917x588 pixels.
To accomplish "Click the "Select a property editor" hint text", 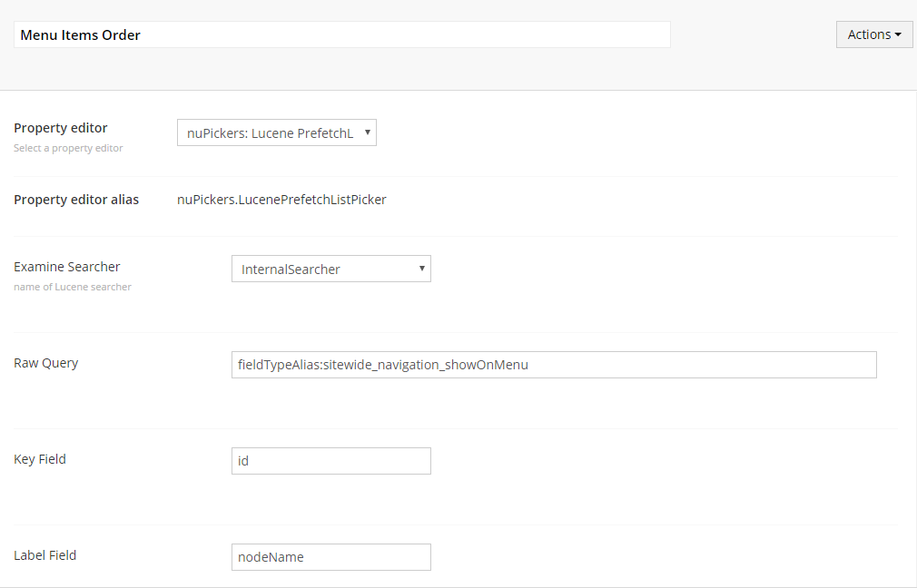I will pyautogui.click(x=68, y=148).
